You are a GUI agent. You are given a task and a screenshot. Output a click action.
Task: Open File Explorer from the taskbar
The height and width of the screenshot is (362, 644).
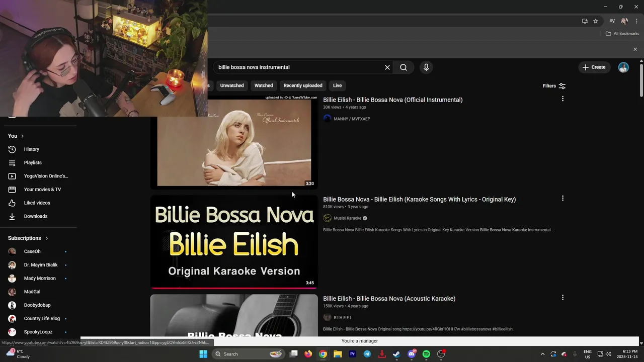click(338, 354)
